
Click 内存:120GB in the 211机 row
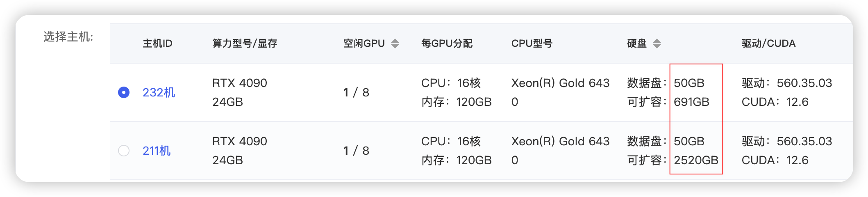point(456,160)
